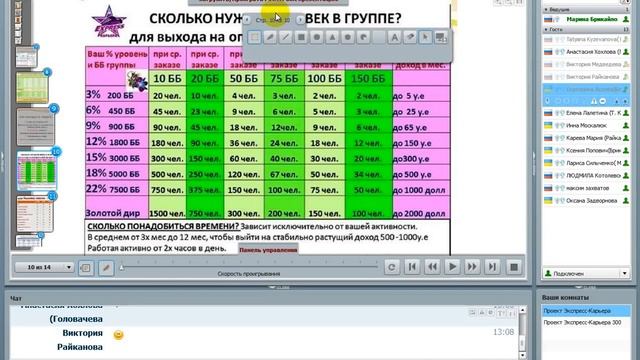Select guest Инна Москалюк
This screenshot has width=640, height=360.
click(587, 126)
